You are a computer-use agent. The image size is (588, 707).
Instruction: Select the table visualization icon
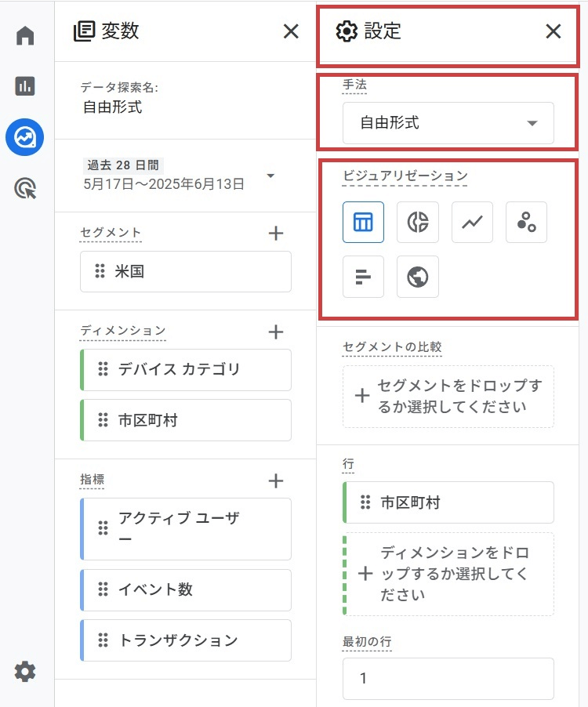[x=364, y=223]
